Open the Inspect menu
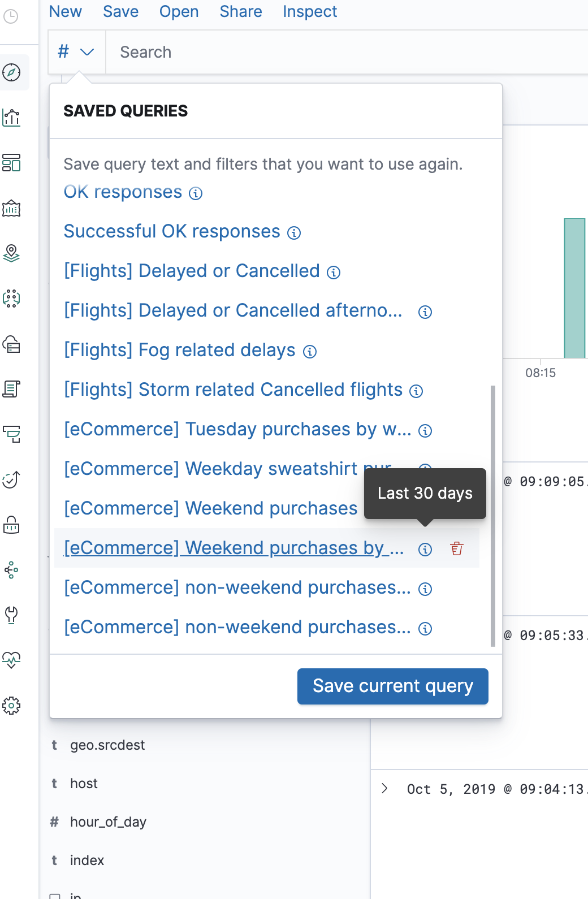Screen dimensions: 588x899 (309, 11)
